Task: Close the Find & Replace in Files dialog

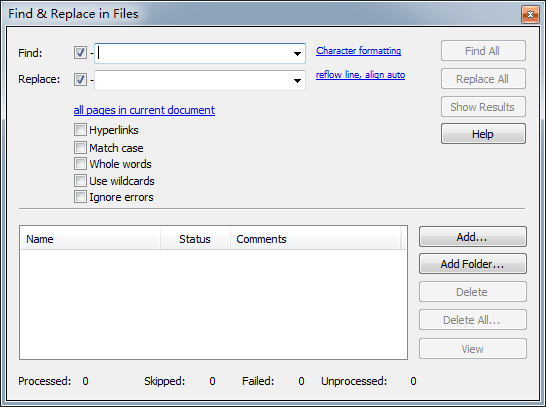Action: [530, 14]
